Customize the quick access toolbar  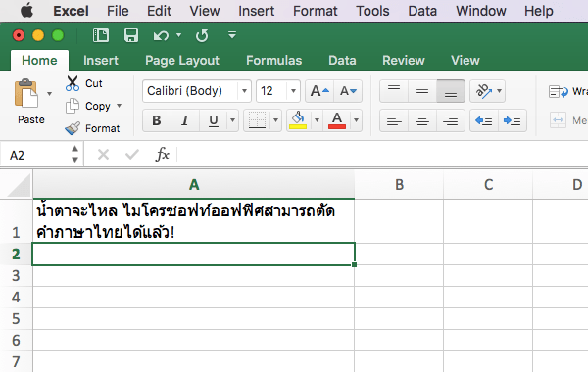(232, 35)
